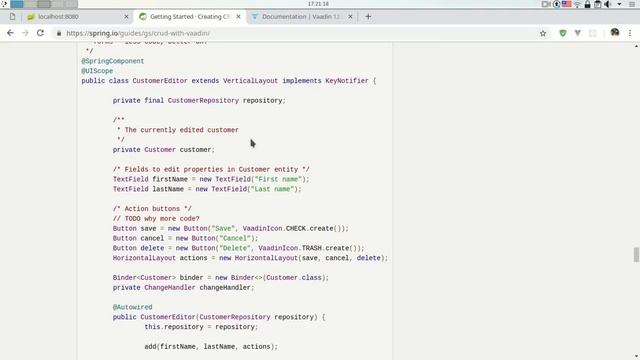Click the 'Action buttons' comment
Viewport: 640px width, 360px height.
(x=152, y=209)
